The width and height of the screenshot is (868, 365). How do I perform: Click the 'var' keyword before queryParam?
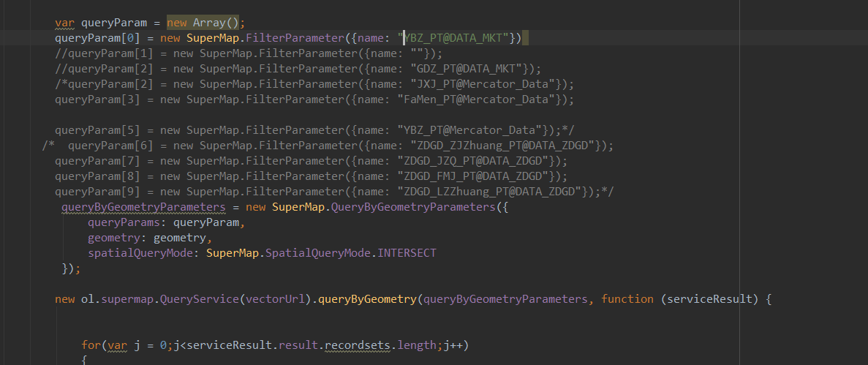coord(65,23)
